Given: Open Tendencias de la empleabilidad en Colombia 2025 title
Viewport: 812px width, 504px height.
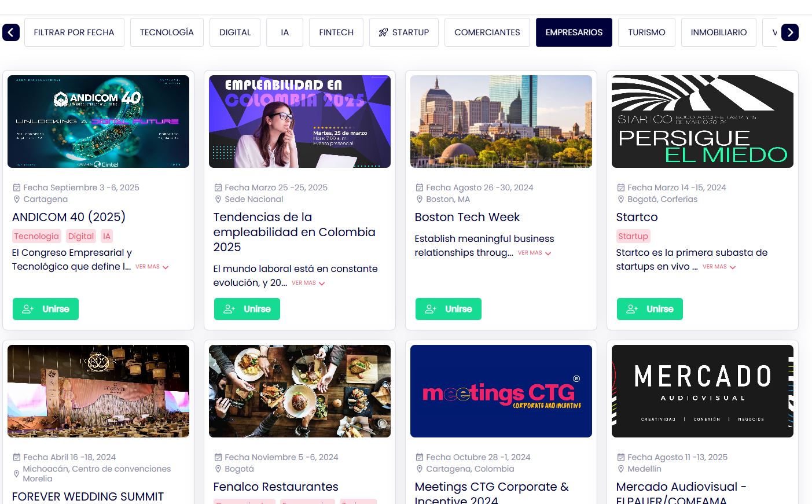Looking at the screenshot, I should [295, 232].
